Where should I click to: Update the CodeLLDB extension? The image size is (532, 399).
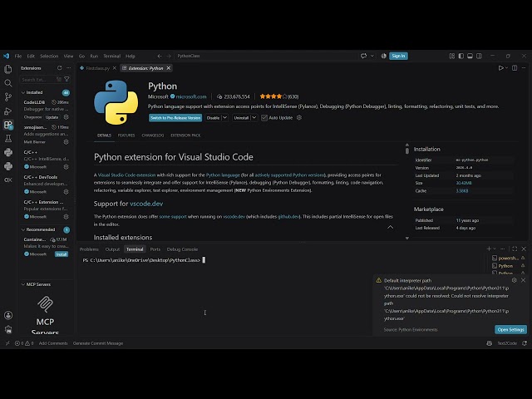pyautogui.click(x=52, y=117)
